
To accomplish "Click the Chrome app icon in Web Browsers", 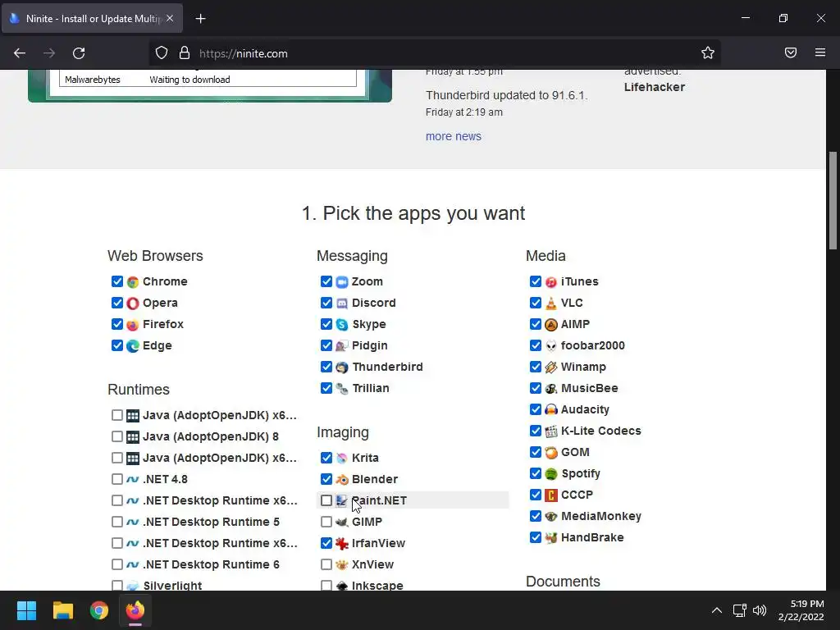I will click(133, 282).
